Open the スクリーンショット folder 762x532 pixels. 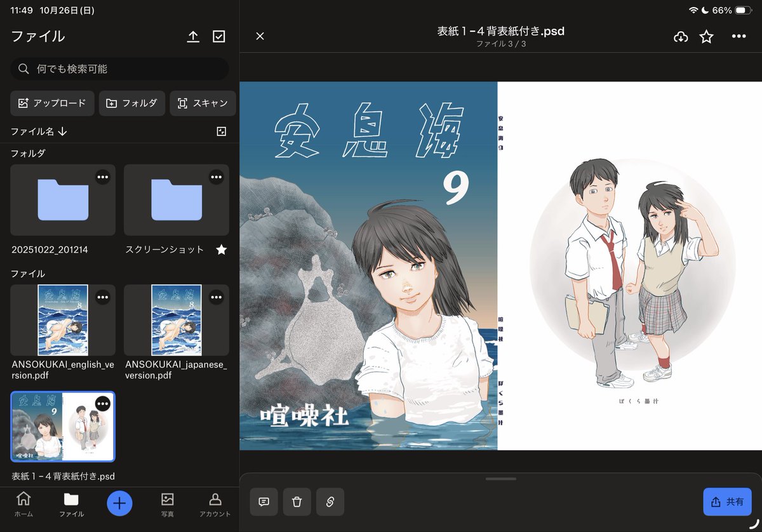pos(177,200)
